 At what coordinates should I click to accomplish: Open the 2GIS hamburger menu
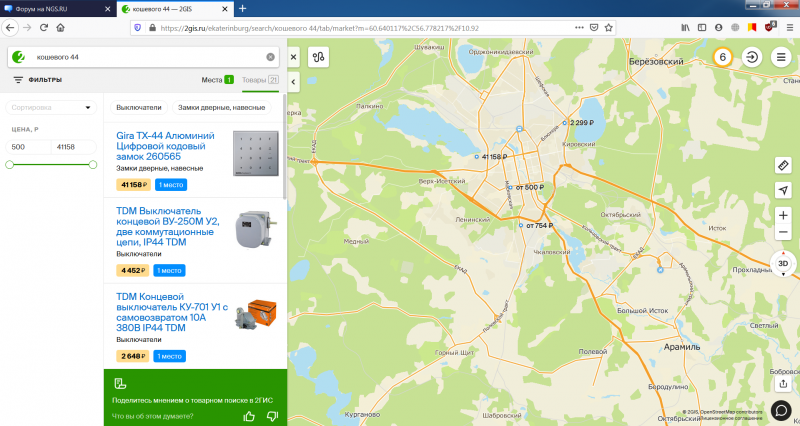(x=781, y=57)
